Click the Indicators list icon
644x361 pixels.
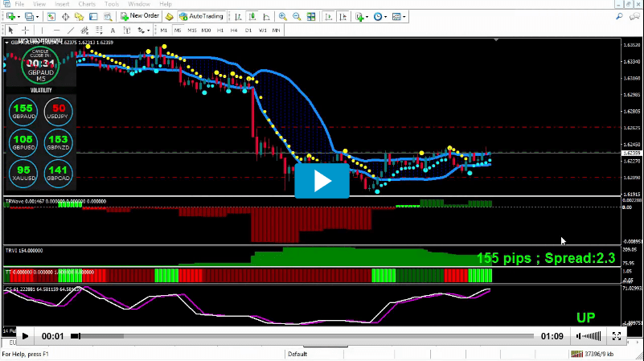click(359, 16)
